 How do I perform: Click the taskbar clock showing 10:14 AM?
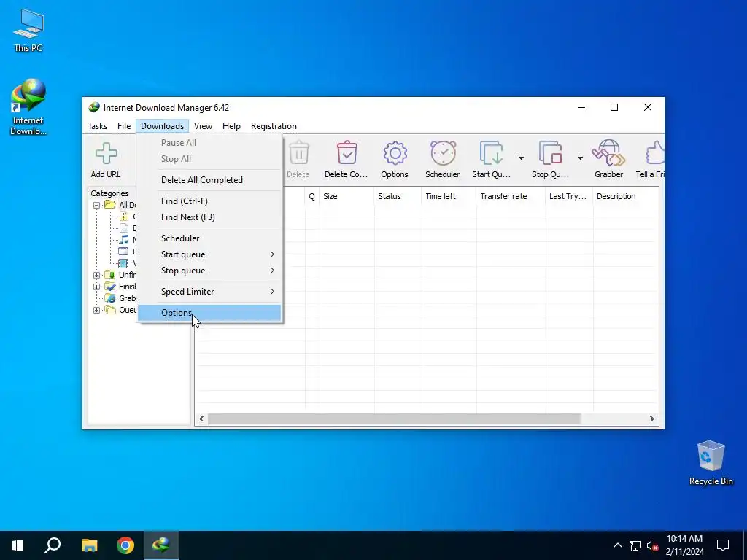pyautogui.click(x=684, y=545)
